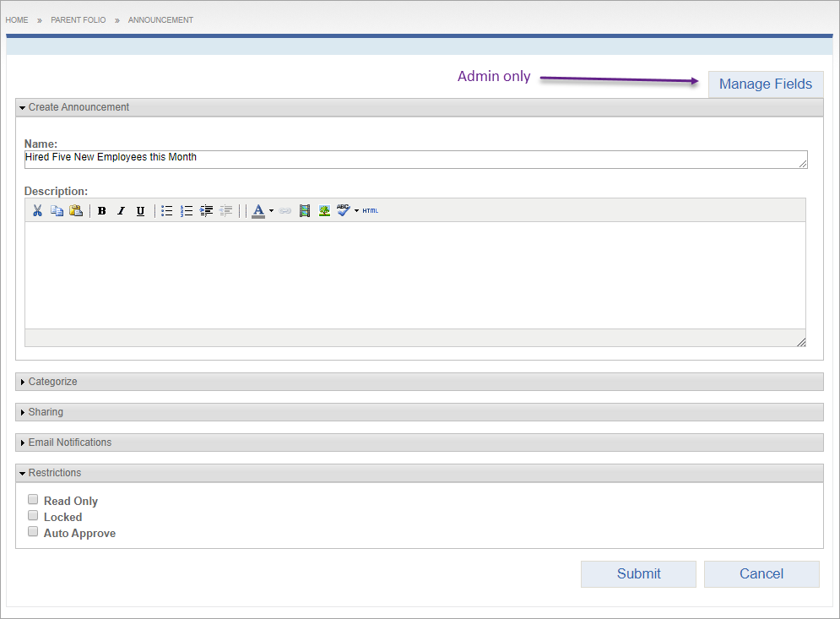The width and height of the screenshot is (840, 619).
Task: Toggle bold formatting
Action: point(102,210)
